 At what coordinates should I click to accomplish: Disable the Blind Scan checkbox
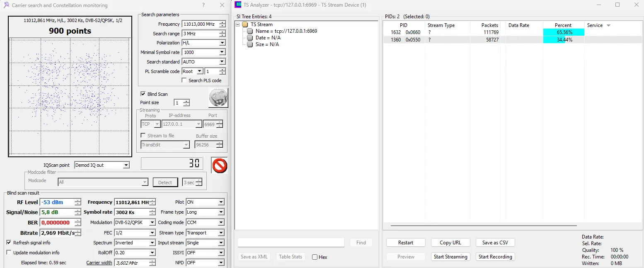tap(143, 94)
